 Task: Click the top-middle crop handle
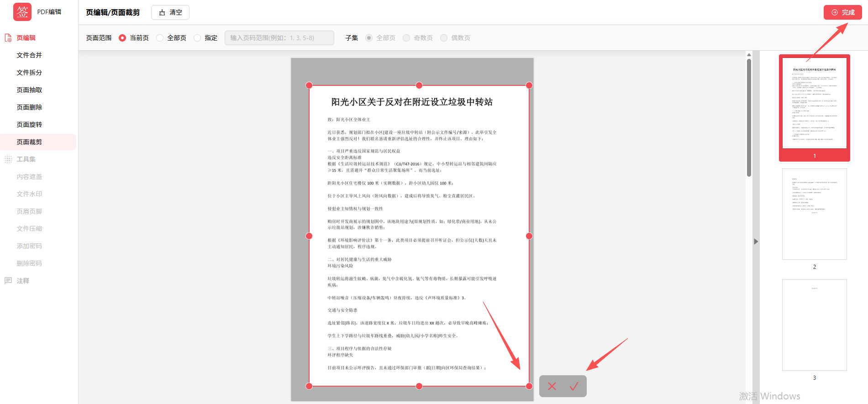click(419, 85)
